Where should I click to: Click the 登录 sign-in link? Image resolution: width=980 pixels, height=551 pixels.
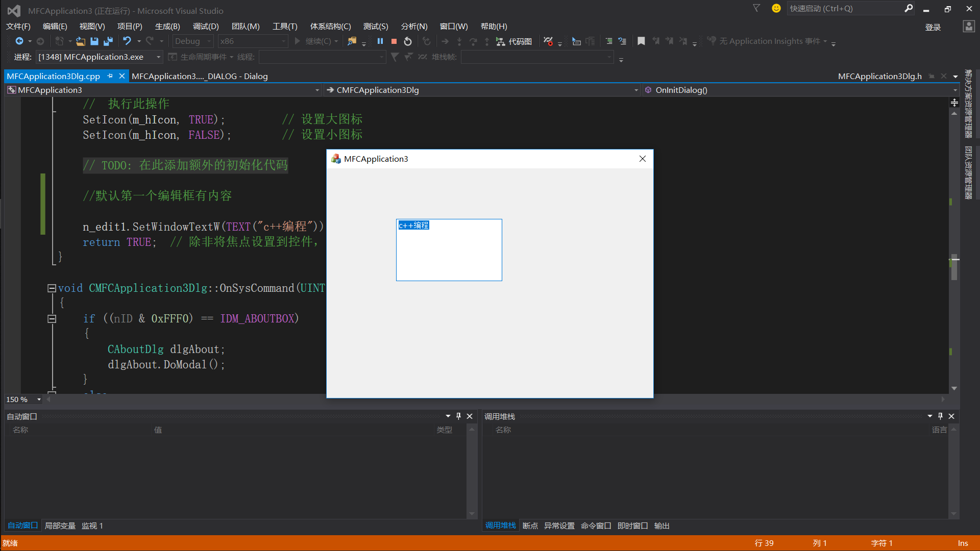(x=933, y=27)
